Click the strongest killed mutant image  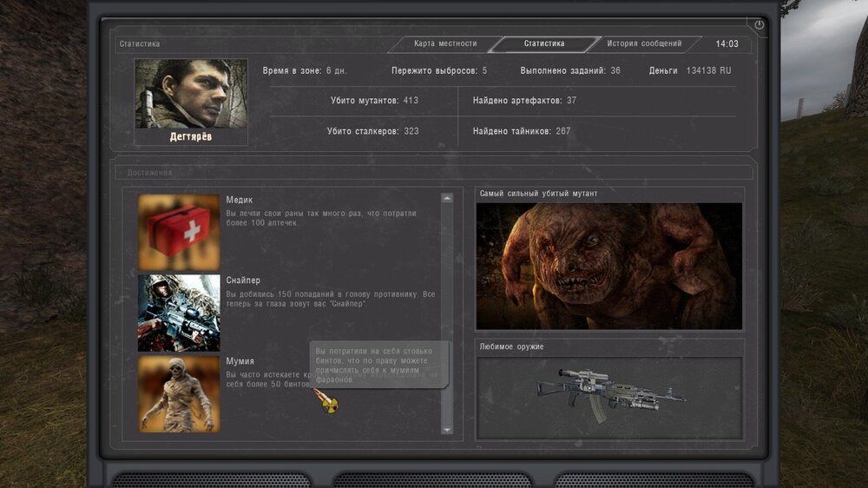tap(609, 267)
